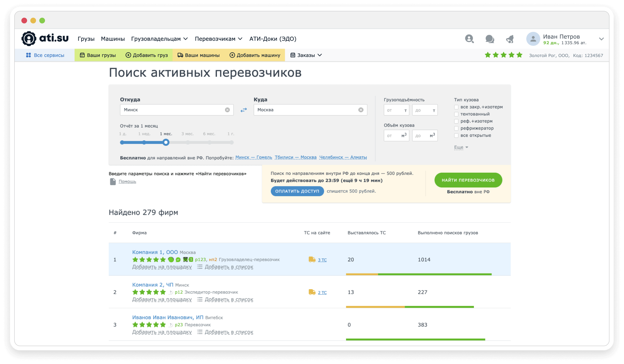The image size is (624, 364).
Task: Click Грузоподъёмность от field
Action: point(397,110)
